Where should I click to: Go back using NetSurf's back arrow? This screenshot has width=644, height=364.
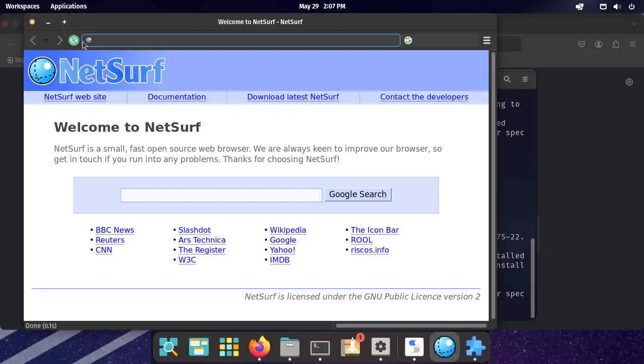[33, 40]
